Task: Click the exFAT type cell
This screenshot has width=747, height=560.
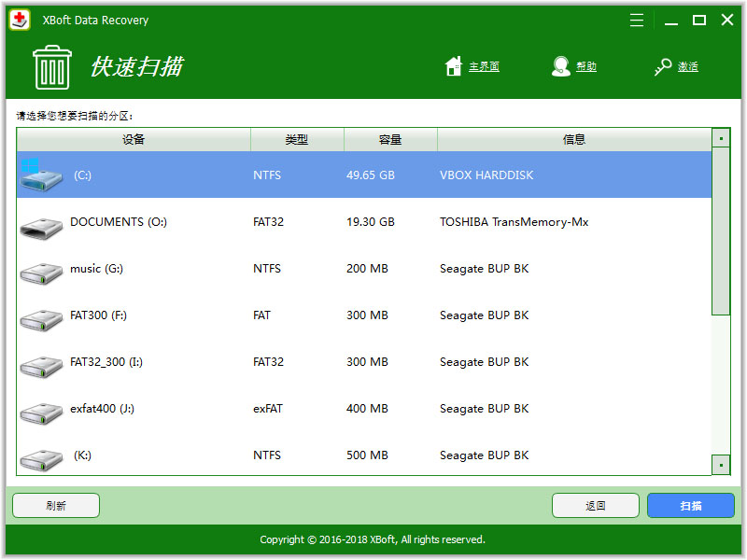Action: (x=268, y=409)
